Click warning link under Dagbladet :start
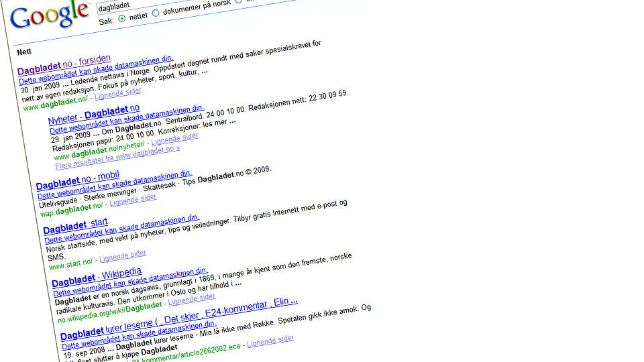This screenshot has height=362, width=644. [122, 229]
